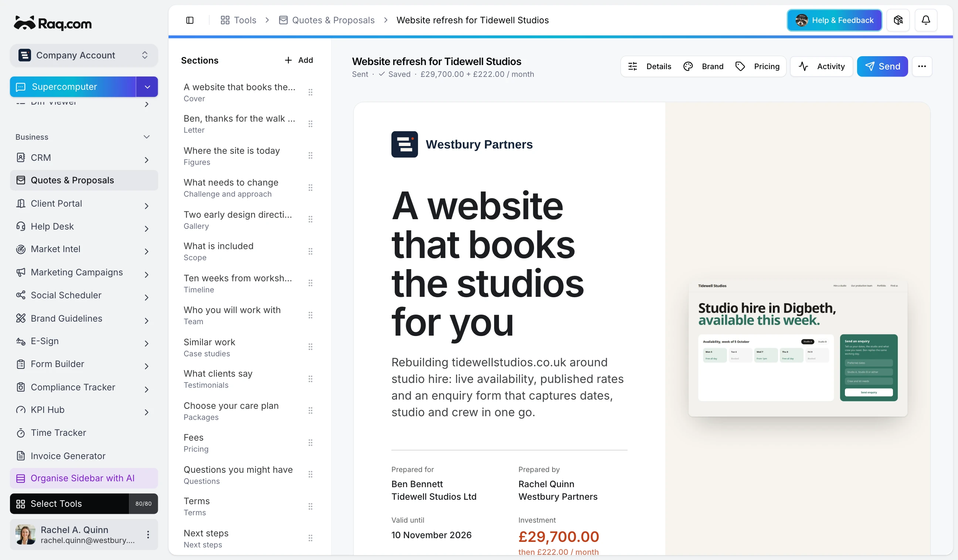Expand Social Scheduler submenu chevron
The image size is (958, 560).
[x=146, y=298]
